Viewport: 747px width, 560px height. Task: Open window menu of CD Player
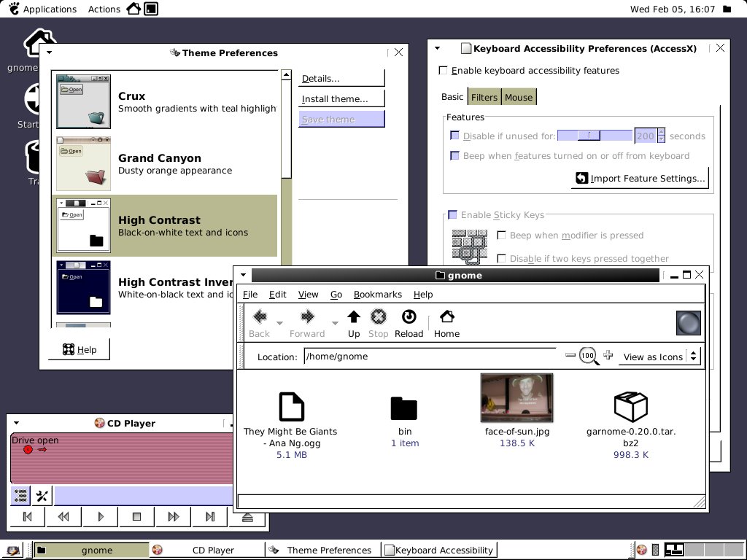pos(16,423)
